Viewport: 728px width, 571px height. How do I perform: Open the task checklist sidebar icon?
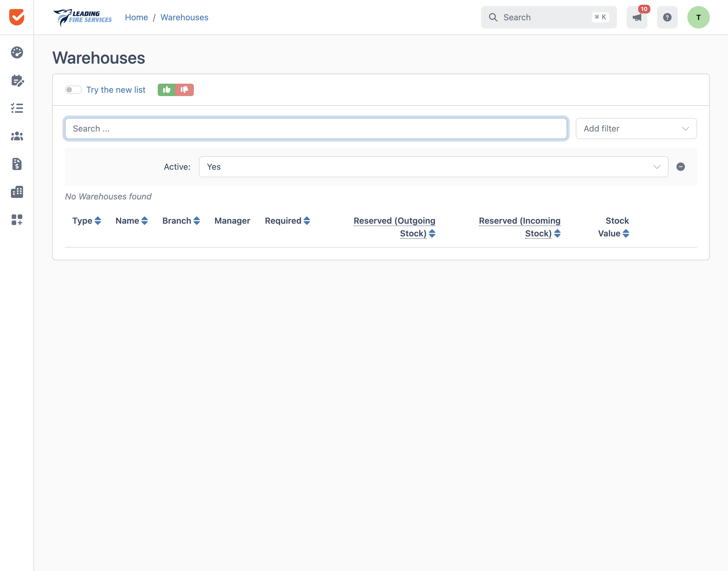17,108
